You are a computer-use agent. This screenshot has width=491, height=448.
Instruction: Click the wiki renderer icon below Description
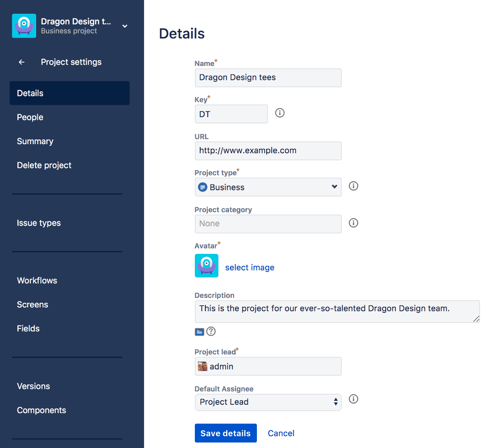[x=199, y=332]
